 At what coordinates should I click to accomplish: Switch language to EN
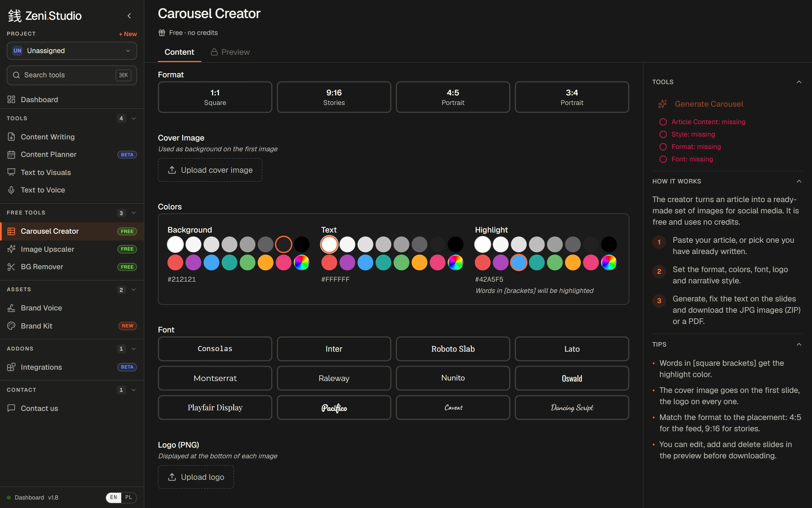(x=114, y=497)
